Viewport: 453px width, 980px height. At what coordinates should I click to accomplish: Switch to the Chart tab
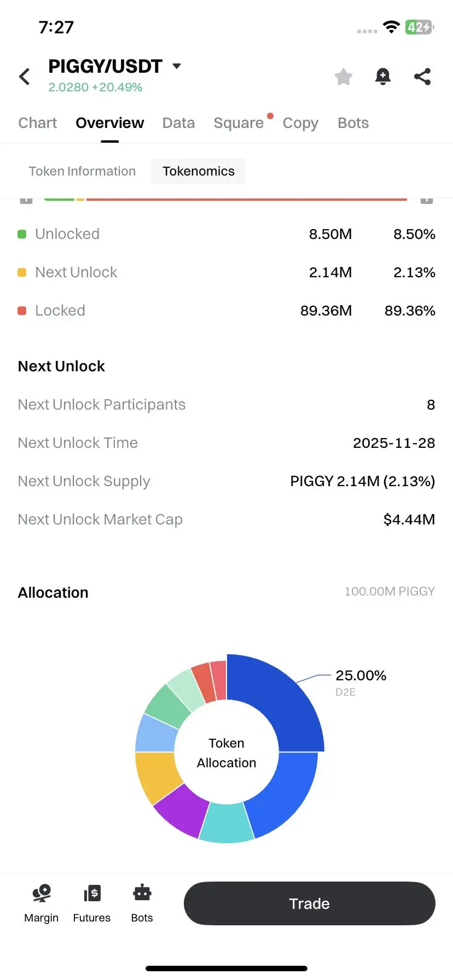tap(37, 123)
